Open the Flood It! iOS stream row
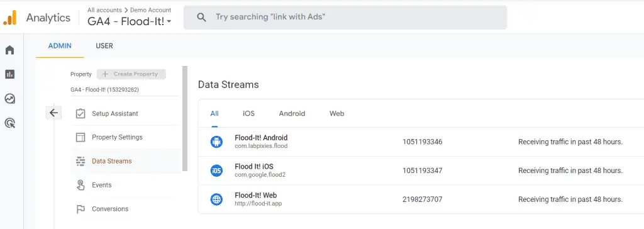This screenshot has width=644, height=229. [421, 170]
